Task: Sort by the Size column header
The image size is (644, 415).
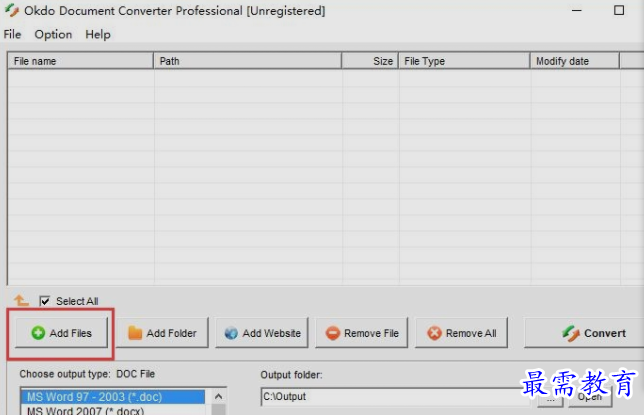Action: coord(370,61)
